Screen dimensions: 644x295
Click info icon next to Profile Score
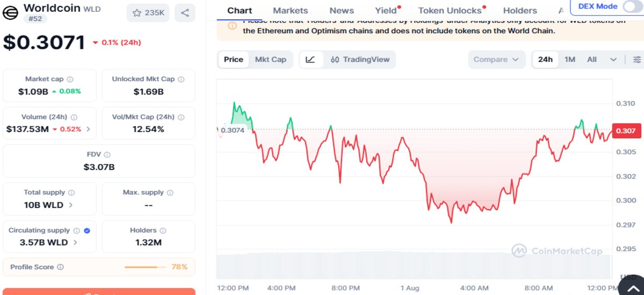pos(60,267)
